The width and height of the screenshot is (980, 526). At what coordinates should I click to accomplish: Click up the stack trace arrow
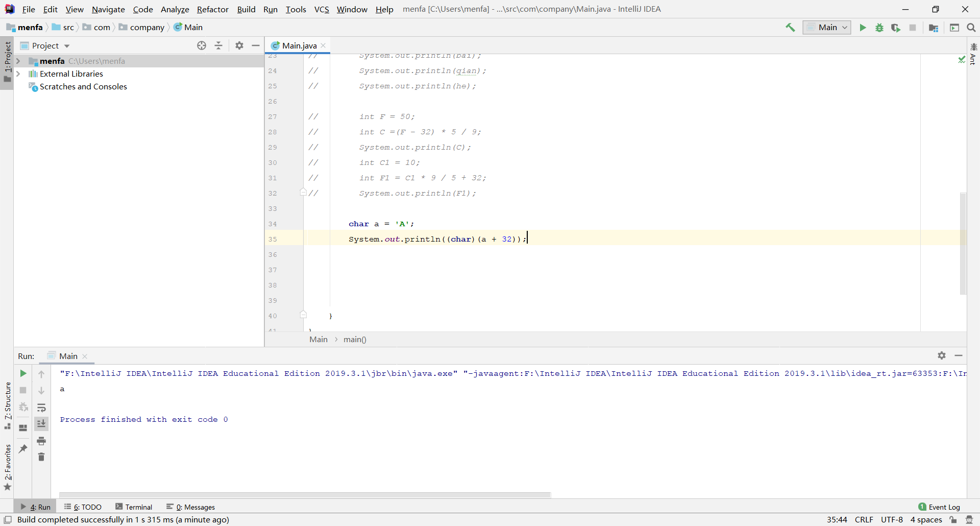(41, 374)
